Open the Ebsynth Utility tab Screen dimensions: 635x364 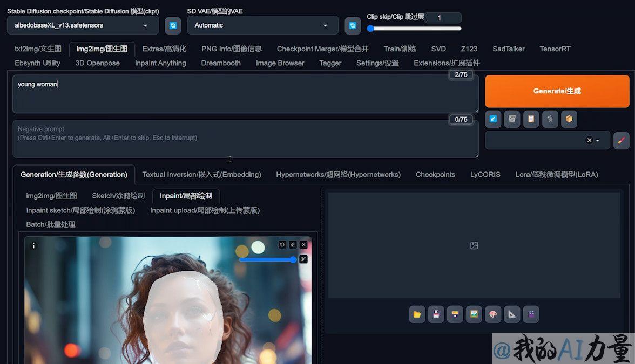[37, 63]
